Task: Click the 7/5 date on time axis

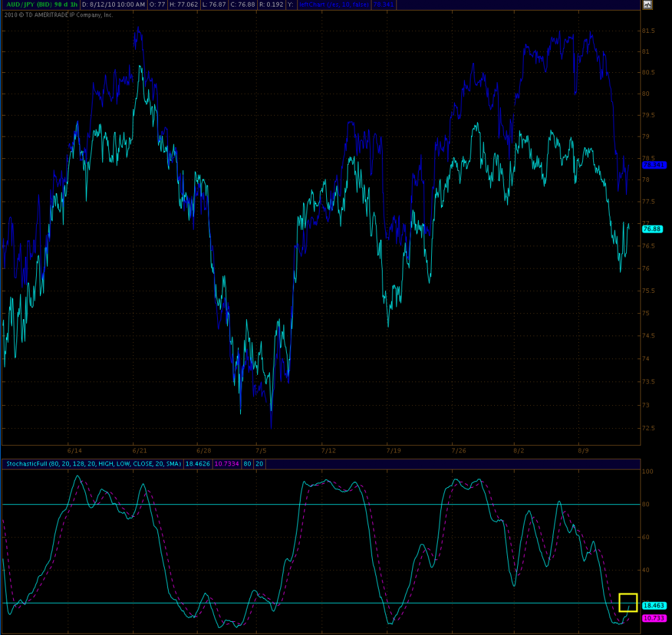Action: click(261, 450)
